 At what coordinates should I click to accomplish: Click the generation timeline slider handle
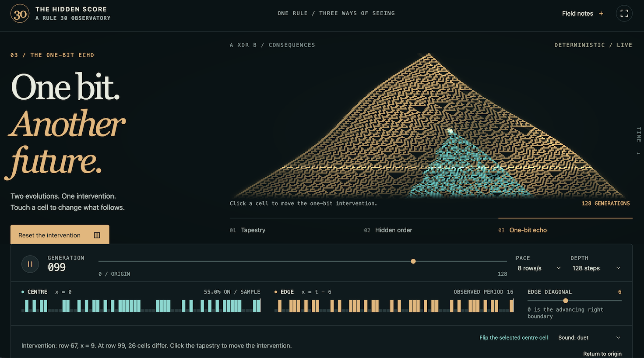click(413, 261)
